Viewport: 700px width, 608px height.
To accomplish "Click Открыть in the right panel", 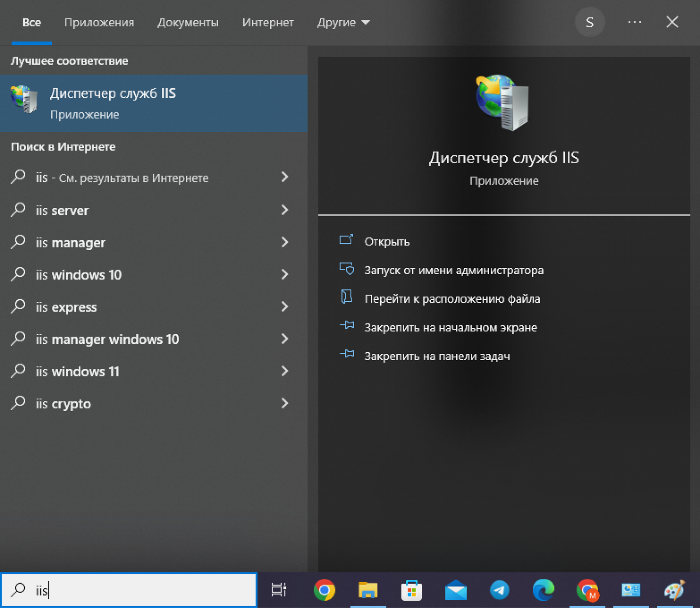I will (386, 241).
